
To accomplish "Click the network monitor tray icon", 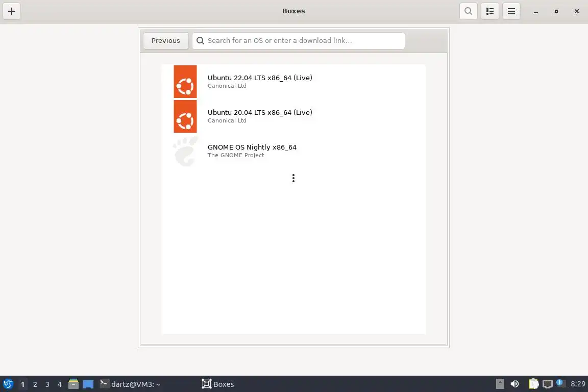I will (x=548, y=384).
